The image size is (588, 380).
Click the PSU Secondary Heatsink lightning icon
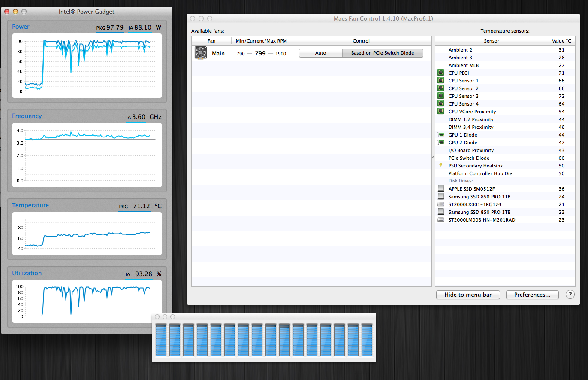440,165
